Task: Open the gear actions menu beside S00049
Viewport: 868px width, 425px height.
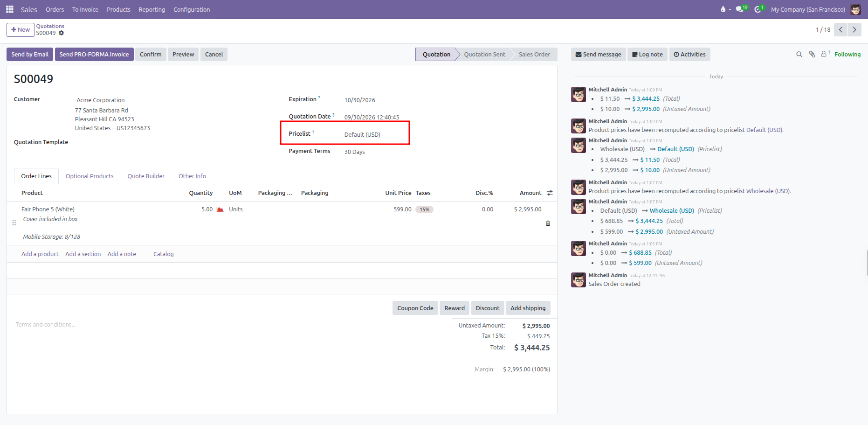Action: tap(61, 33)
